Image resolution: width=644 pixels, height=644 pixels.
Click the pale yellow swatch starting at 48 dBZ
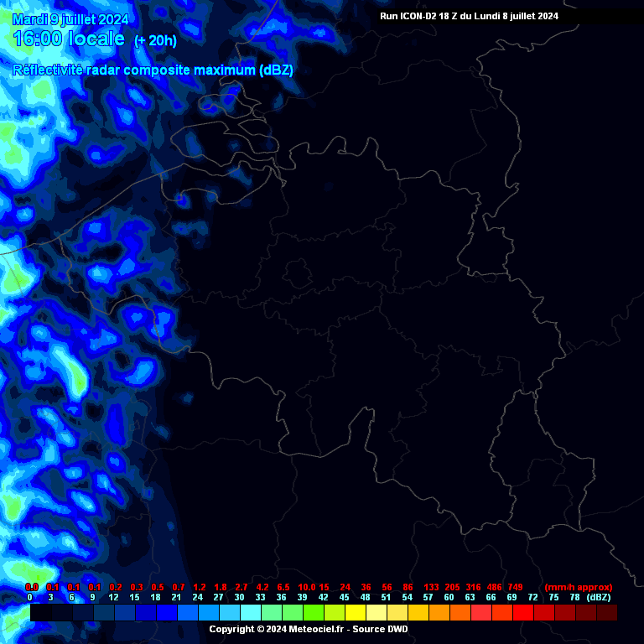coord(377,612)
